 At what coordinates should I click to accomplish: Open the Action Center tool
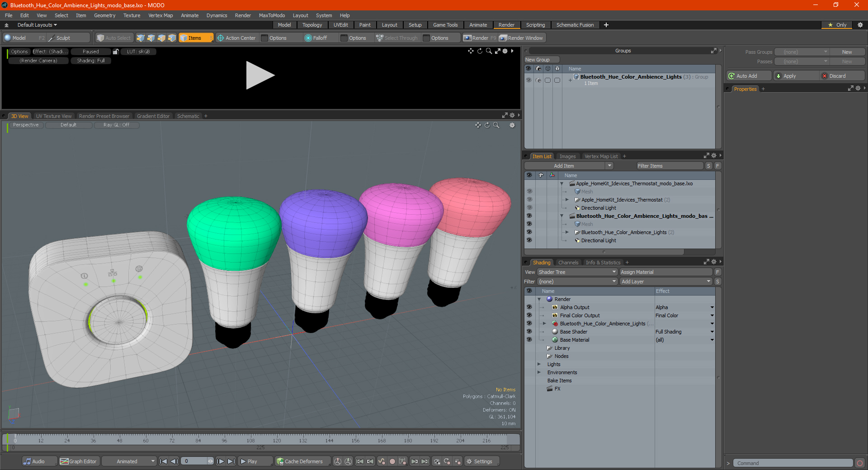pos(236,38)
